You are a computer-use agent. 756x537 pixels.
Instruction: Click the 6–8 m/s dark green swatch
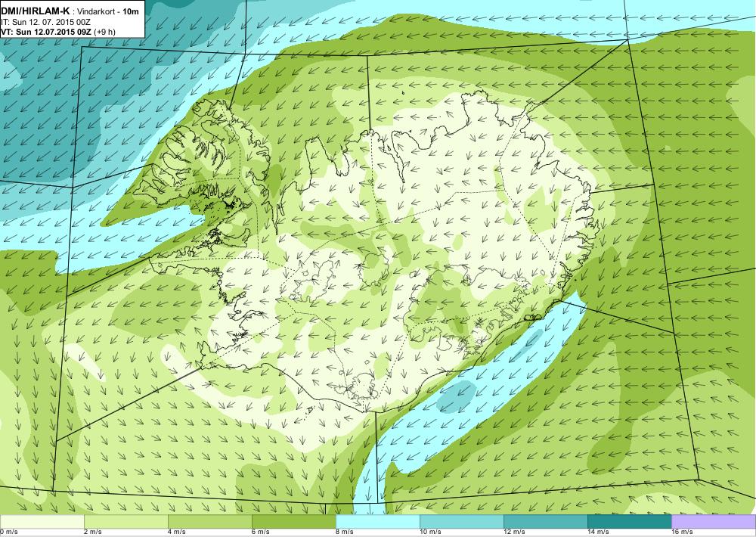pyautogui.click(x=294, y=522)
